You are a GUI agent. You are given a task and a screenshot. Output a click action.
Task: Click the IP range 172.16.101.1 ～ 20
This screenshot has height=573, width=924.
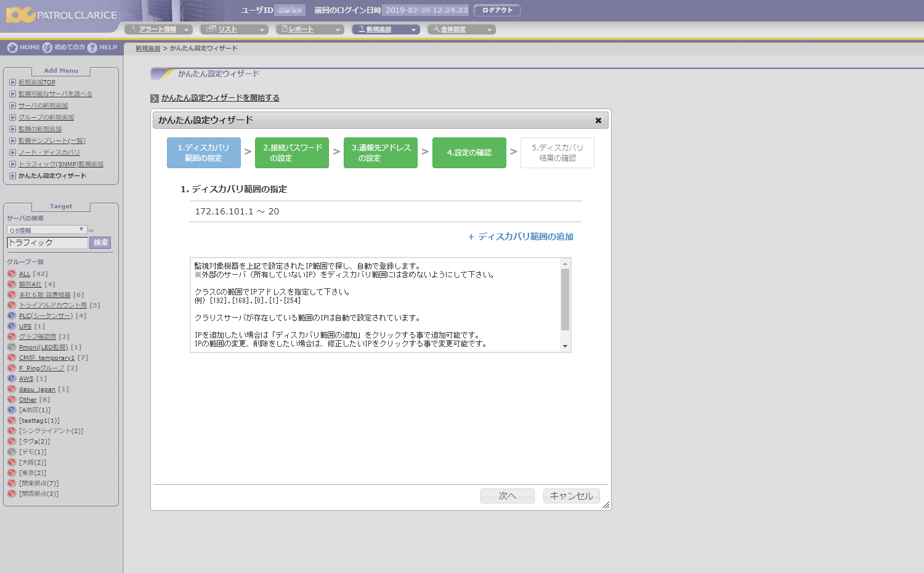(x=237, y=211)
